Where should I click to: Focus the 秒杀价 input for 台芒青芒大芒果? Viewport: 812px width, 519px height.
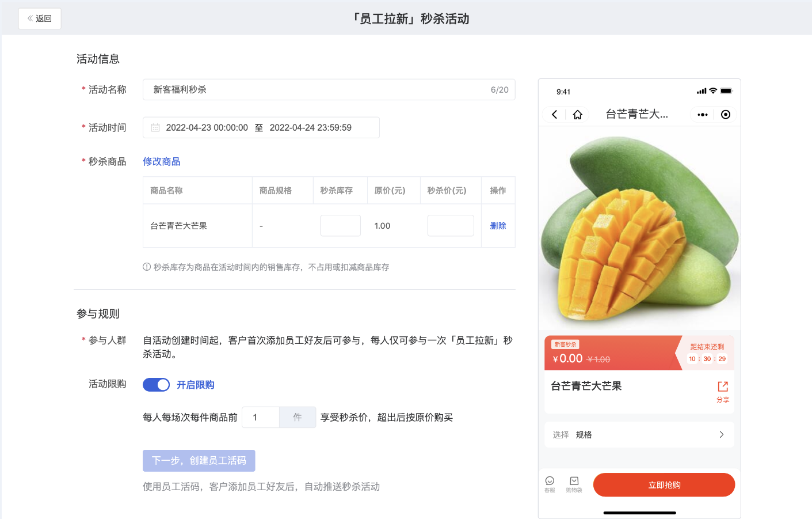click(x=451, y=226)
